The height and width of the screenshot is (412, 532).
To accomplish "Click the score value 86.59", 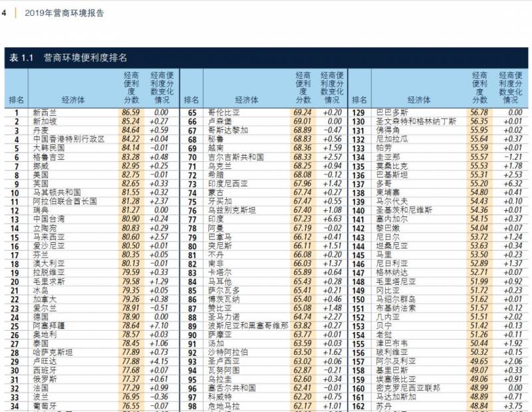I will pyautogui.click(x=131, y=113).
